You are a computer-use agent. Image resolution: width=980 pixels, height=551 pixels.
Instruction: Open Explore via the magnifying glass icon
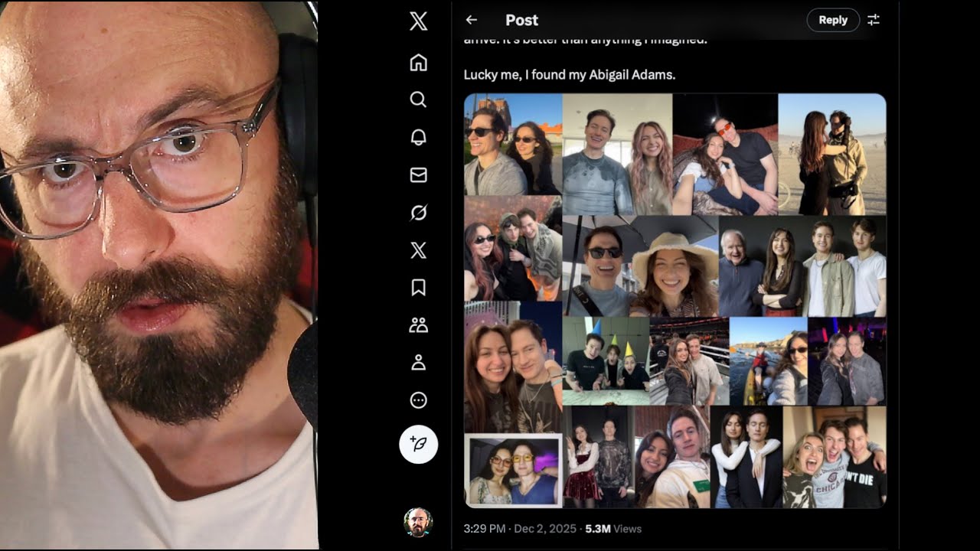point(418,99)
